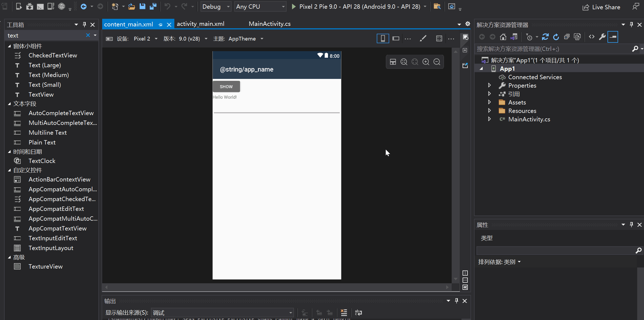Click the 搜索解决方案资源管理器 search input field
Image resolution: width=644 pixels, height=320 pixels.
[554, 49]
